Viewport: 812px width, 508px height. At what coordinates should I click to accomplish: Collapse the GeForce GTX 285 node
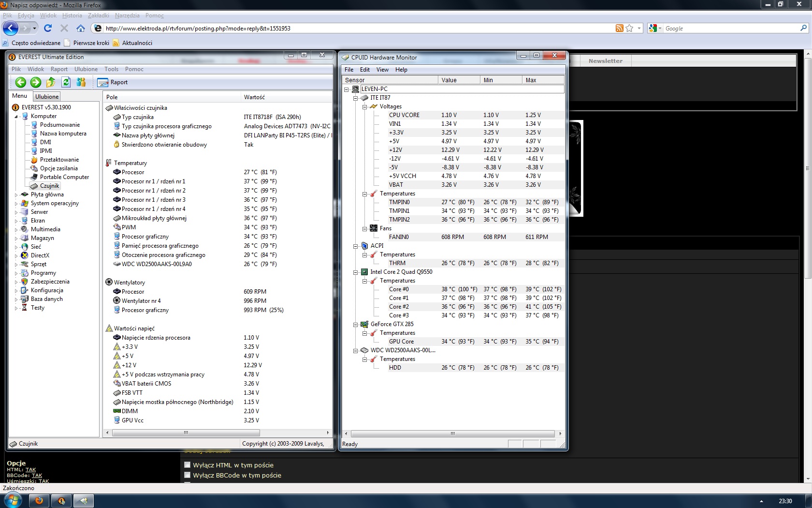(x=356, y=325)
